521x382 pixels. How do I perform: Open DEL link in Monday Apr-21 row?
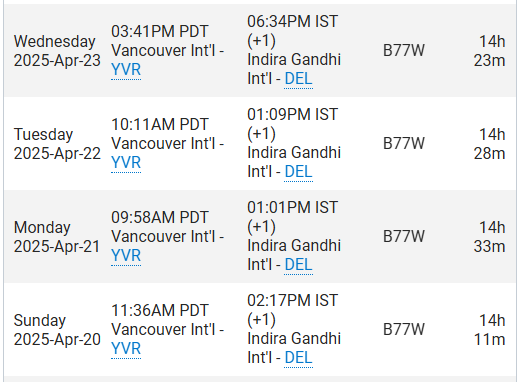[299, 265]
